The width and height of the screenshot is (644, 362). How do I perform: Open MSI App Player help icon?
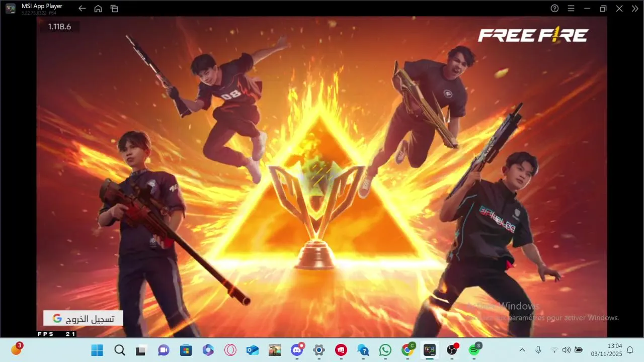tap(554, 9)
